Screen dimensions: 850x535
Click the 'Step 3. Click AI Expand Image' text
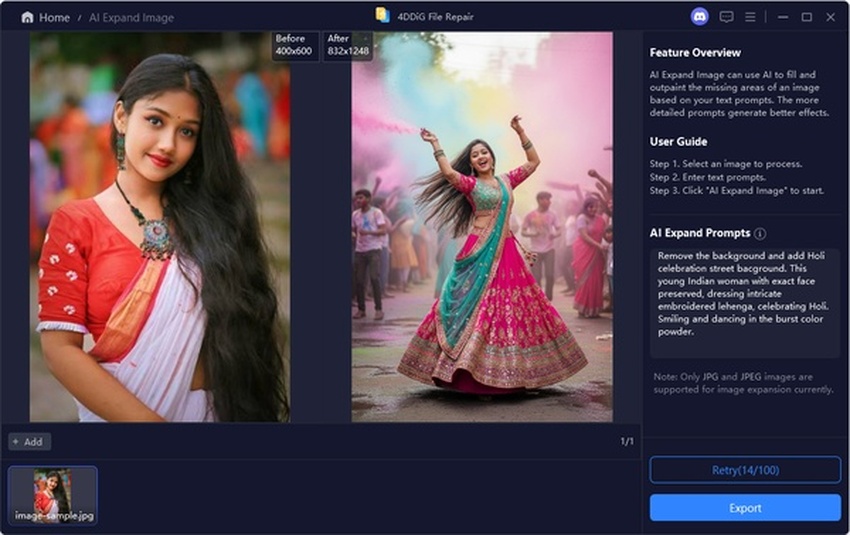[x=737, y=191]
